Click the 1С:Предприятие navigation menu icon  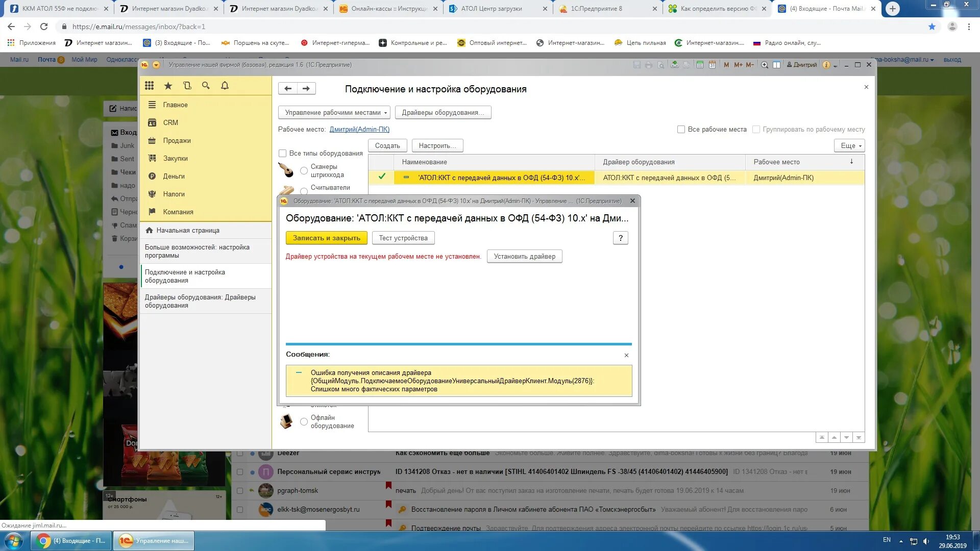(150, 85)
